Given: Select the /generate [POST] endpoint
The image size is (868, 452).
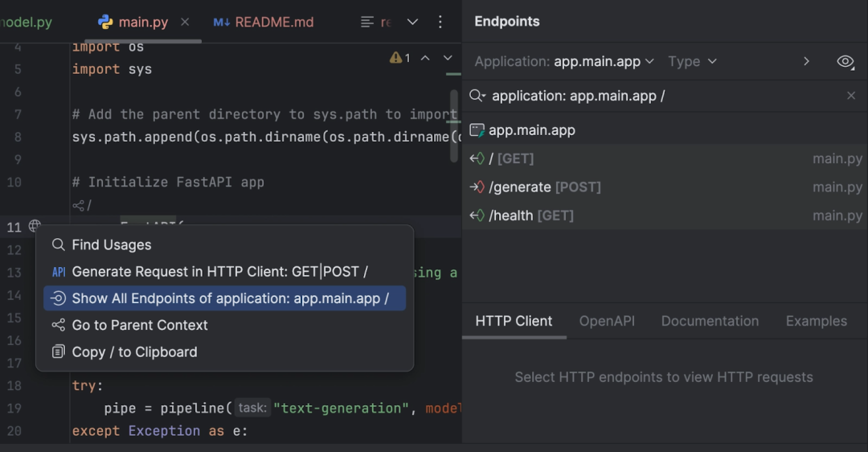Looking at the screenshot, I should tap(665, 187).
